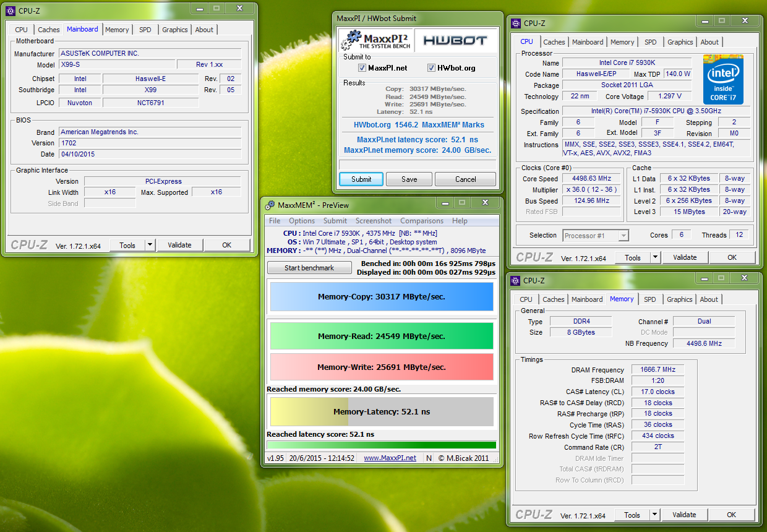Open Screenshot menu in MaxxMEM
This screenshot has height=532, width=767.
coord(374,221)
